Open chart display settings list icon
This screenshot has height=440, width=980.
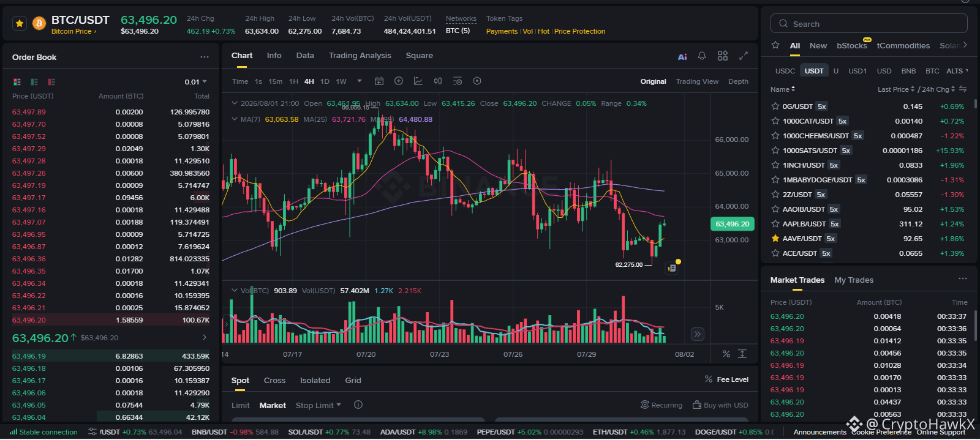[458, 81]
